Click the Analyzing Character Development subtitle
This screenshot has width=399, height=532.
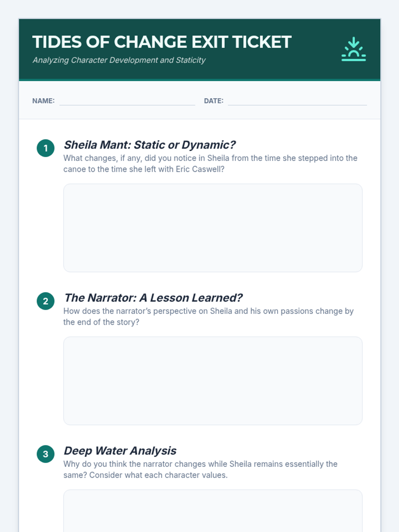119,60
